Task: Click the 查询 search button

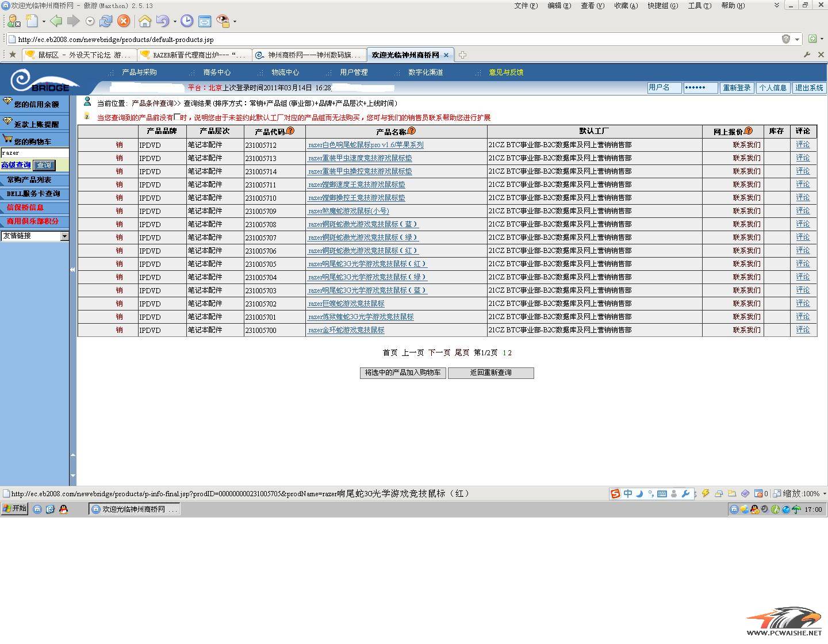Action: (44, 166)
